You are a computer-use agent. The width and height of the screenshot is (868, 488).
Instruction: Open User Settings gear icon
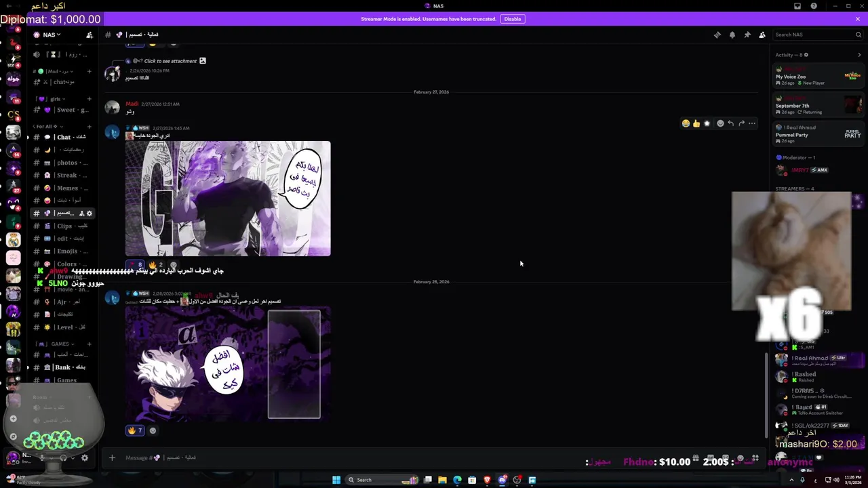pos(85,457)
